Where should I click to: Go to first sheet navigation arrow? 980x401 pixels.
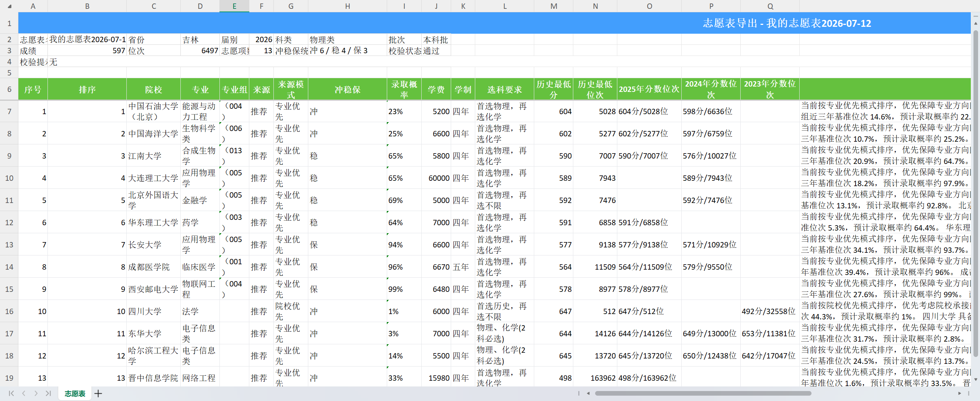(11, 393)
